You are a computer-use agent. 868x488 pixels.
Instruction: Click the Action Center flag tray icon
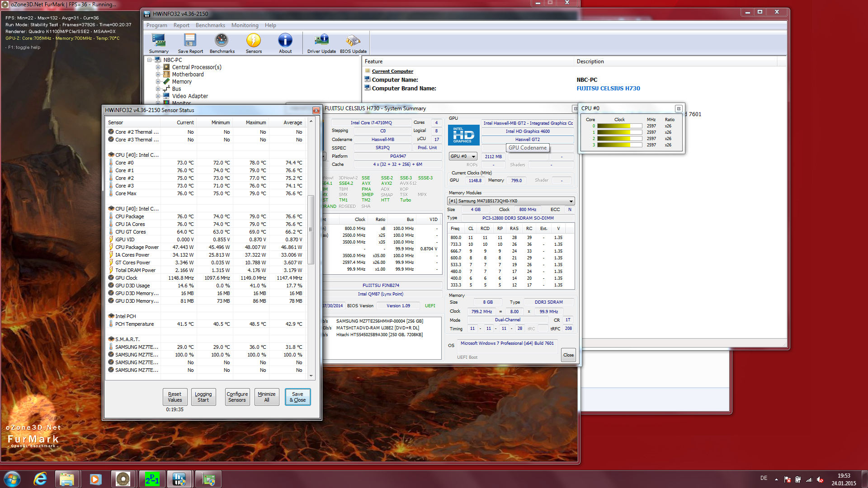click(x=788, y=479)
